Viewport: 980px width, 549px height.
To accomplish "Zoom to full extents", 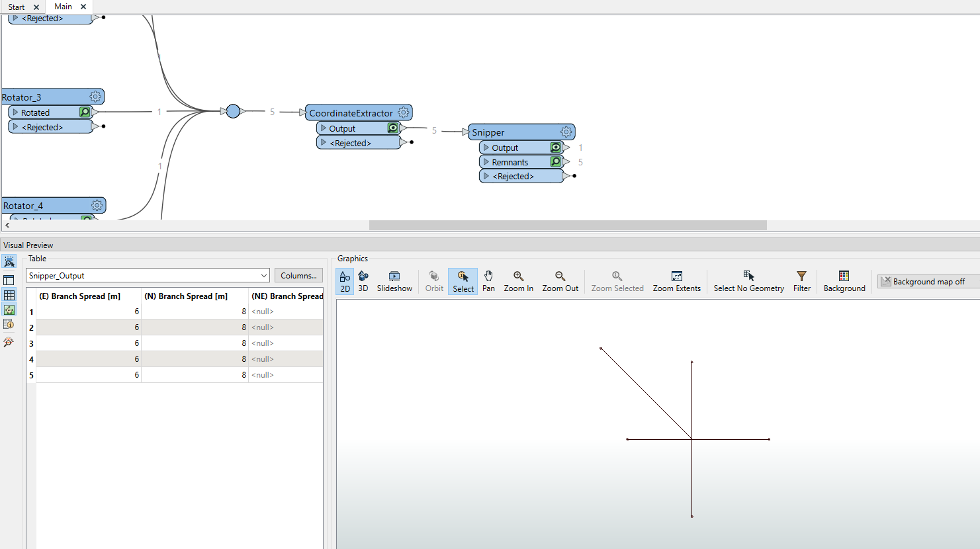I will tap(676, 281).
